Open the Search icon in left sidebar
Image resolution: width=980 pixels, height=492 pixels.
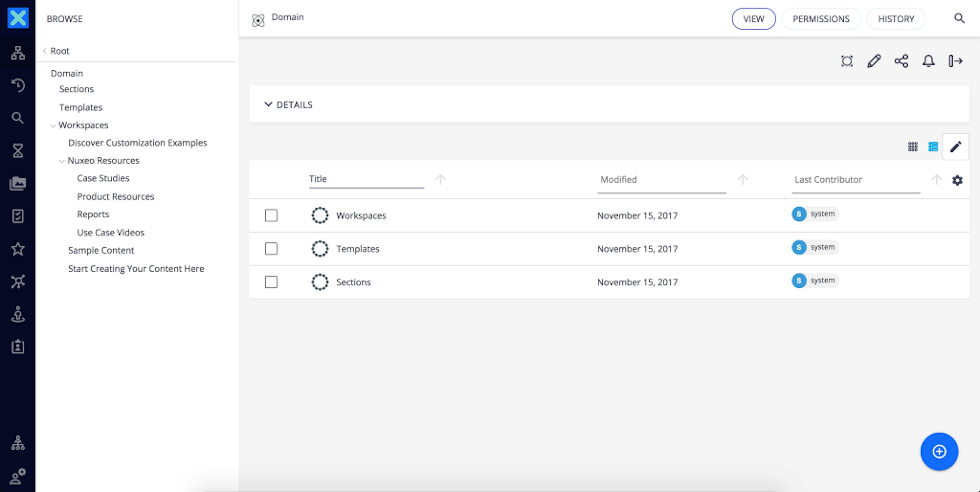(18, 118)
